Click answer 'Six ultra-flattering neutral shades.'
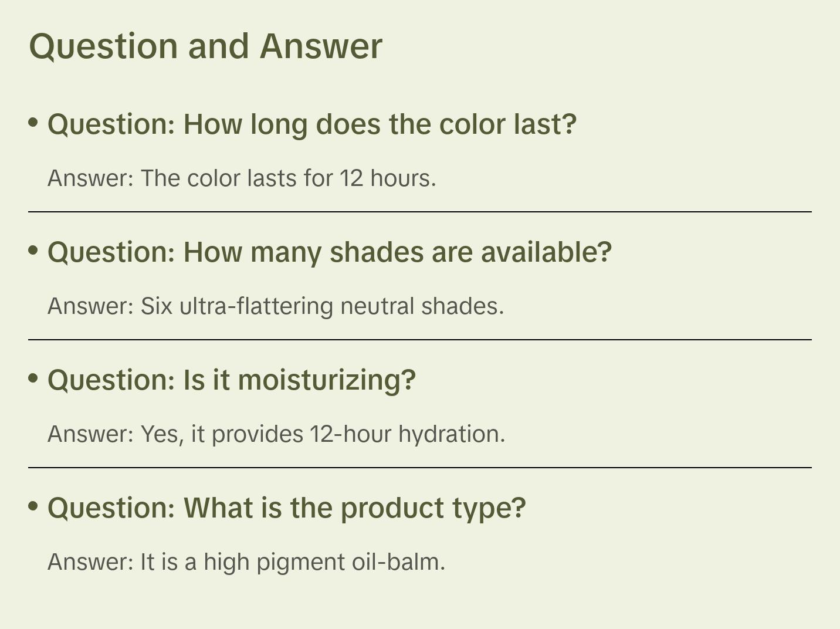 point(276,306)
